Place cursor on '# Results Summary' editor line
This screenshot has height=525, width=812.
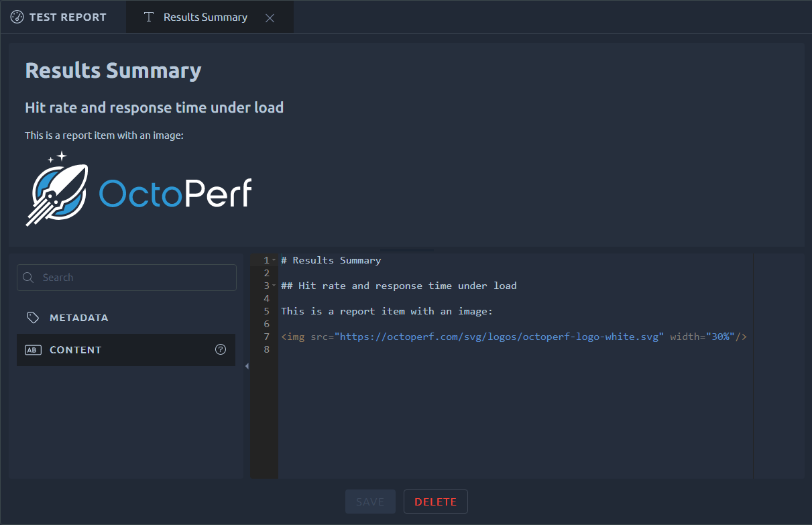click(x=331, y=260)
